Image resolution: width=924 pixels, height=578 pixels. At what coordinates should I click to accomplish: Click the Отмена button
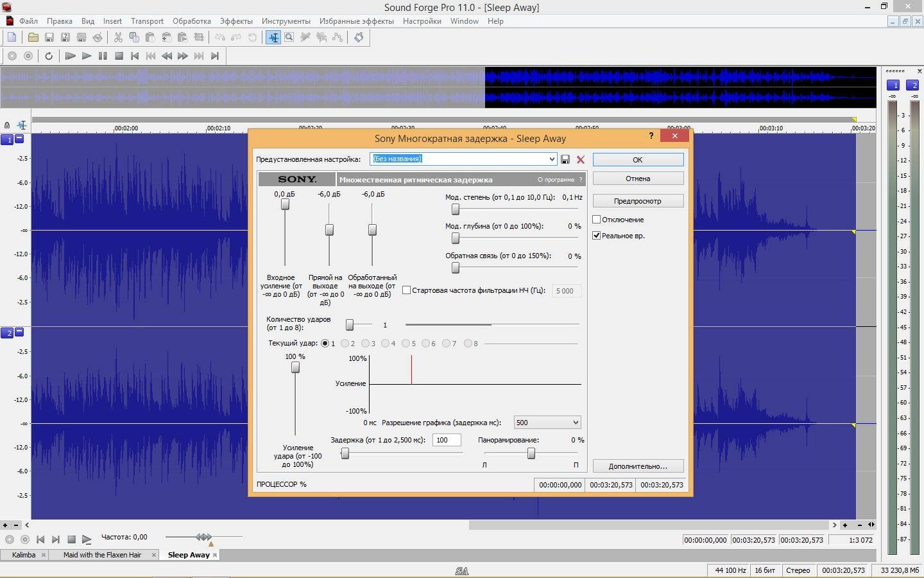[638, 179]
